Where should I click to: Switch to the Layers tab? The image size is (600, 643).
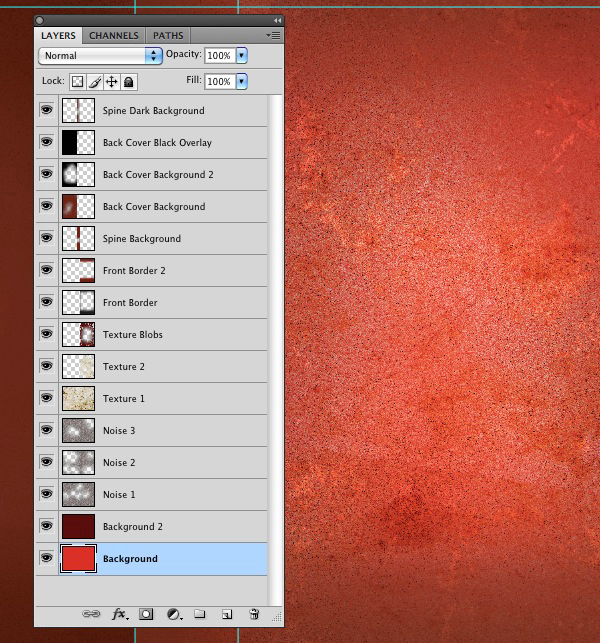[x=58, y=36]
